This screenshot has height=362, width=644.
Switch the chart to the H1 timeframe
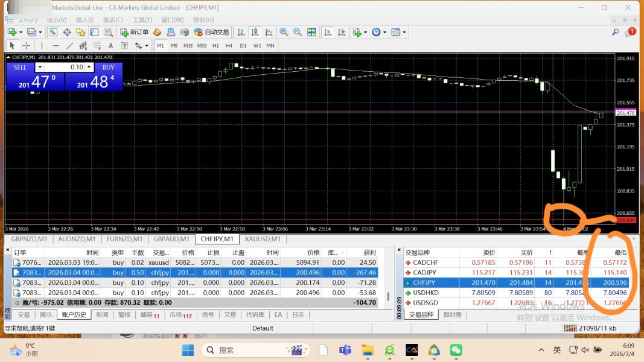point(215,46)
